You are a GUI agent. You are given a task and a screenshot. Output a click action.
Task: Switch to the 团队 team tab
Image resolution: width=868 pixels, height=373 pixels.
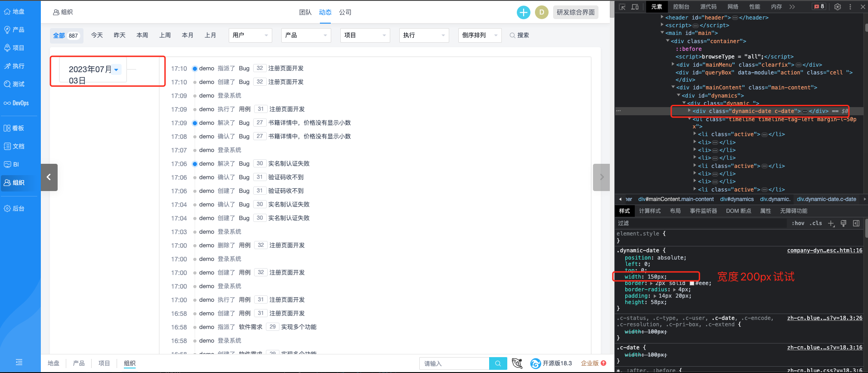(x=305, y=12)
